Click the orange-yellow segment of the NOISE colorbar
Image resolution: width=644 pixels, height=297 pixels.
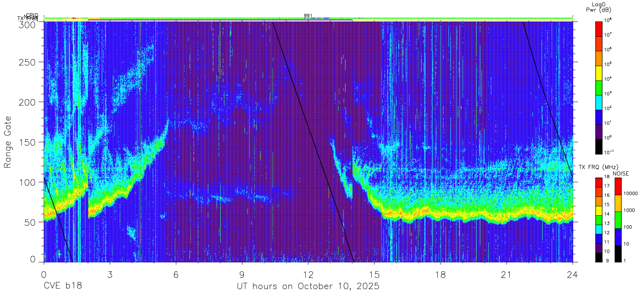coord(618,203)
